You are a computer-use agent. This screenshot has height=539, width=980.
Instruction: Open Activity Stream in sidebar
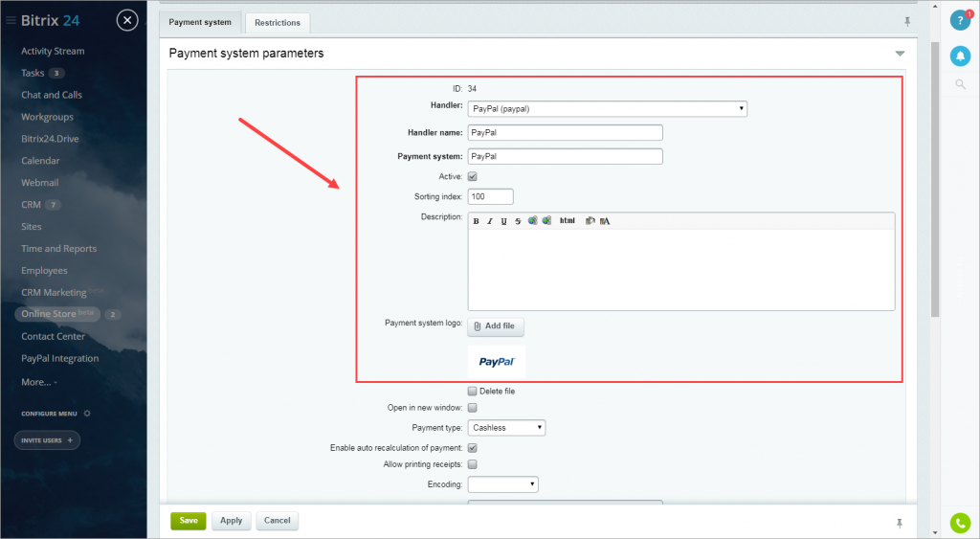(53, 52)
